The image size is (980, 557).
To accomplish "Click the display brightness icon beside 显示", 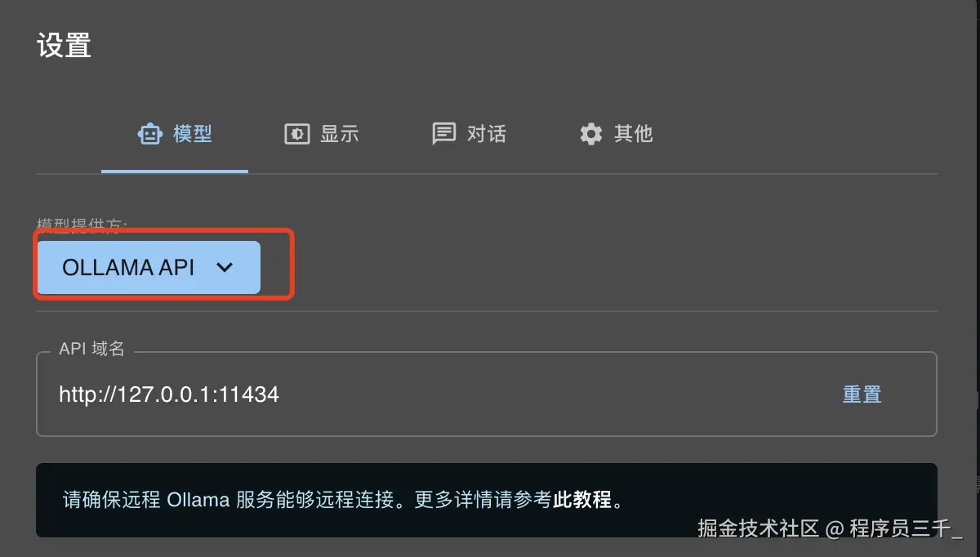I will 296,133.
